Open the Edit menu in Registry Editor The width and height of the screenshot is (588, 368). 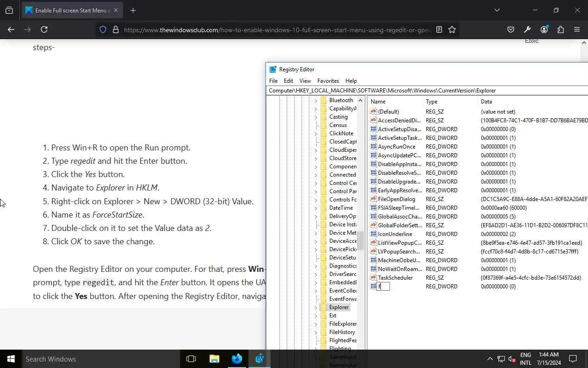[288, 80]
